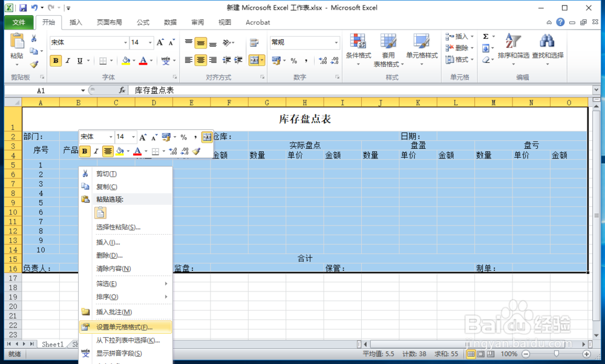Click mini toolbar format painter brush

tap(197, 151)
